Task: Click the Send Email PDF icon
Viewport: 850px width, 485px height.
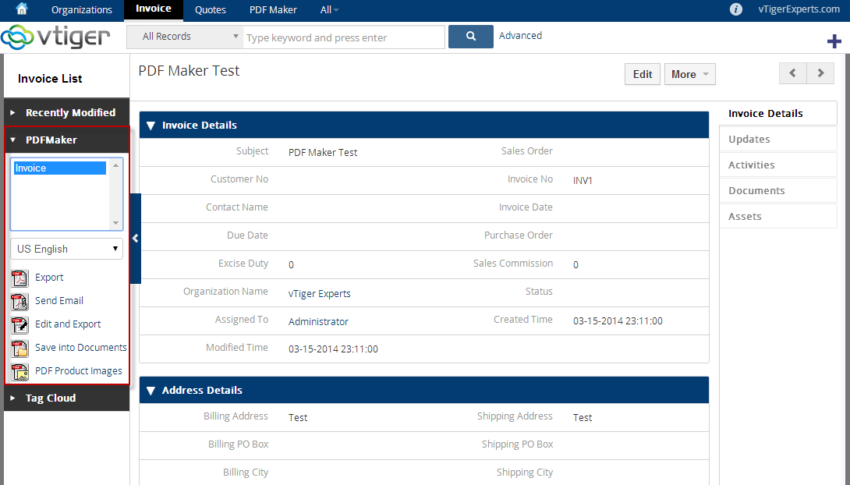Action: pyautogui.click(x=20, y=301)
